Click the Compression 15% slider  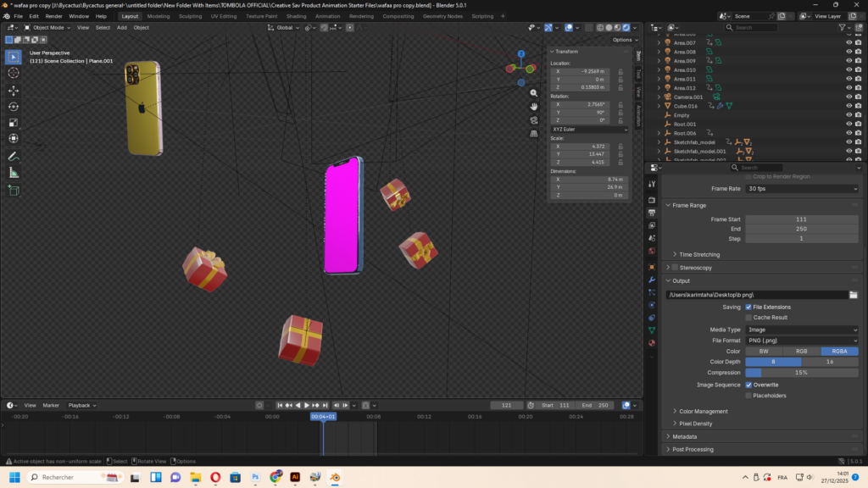(802, 373)
